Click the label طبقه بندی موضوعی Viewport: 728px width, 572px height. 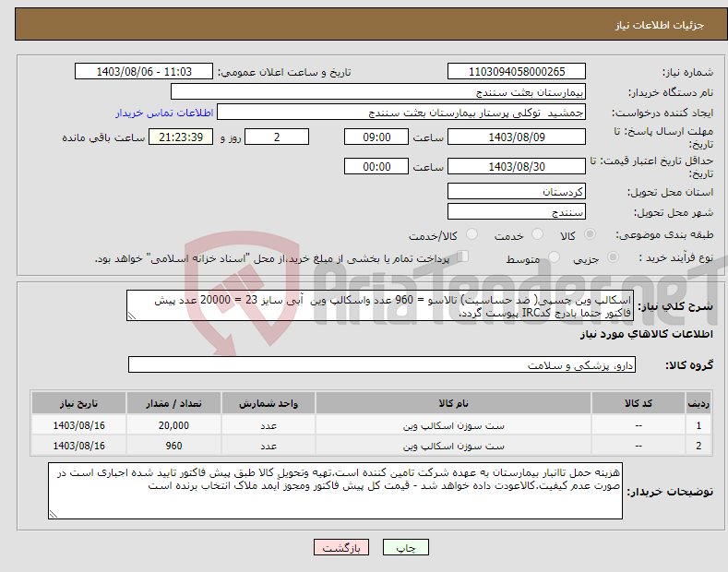[664, 235]
